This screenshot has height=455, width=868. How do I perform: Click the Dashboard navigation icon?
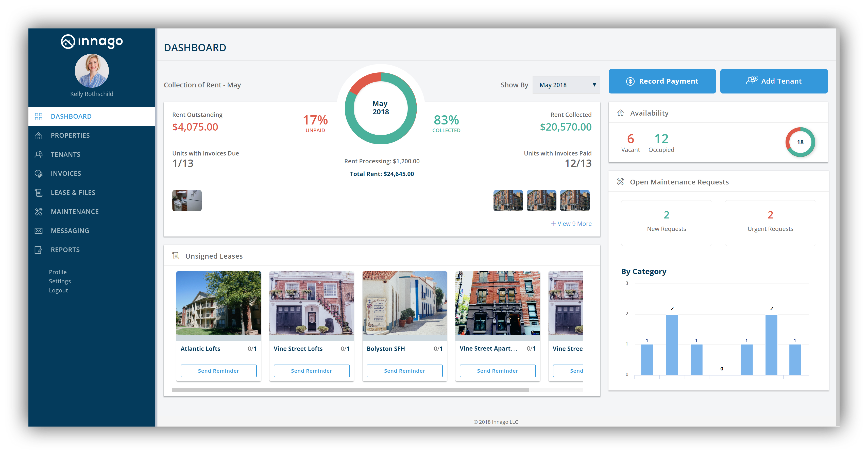click(x=39, y=117)
